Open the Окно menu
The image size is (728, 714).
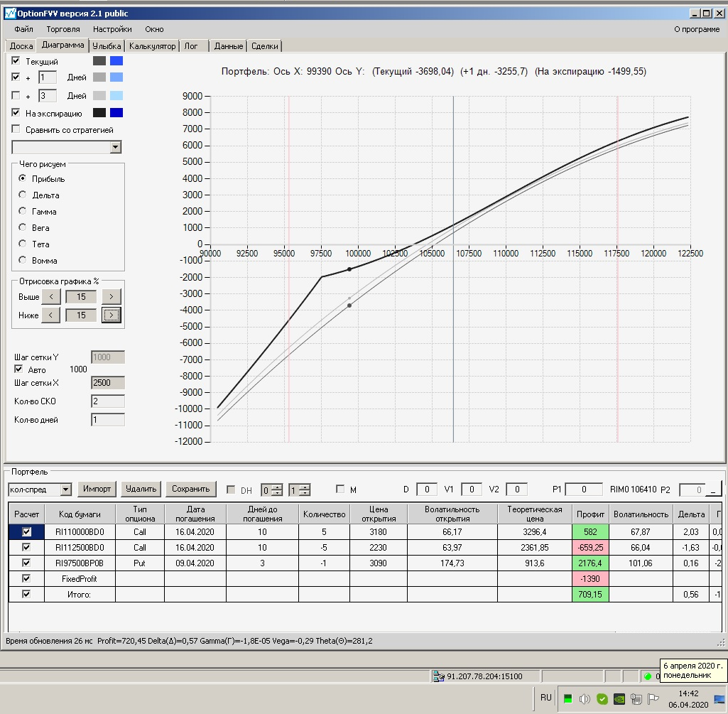tap(154, 29)
